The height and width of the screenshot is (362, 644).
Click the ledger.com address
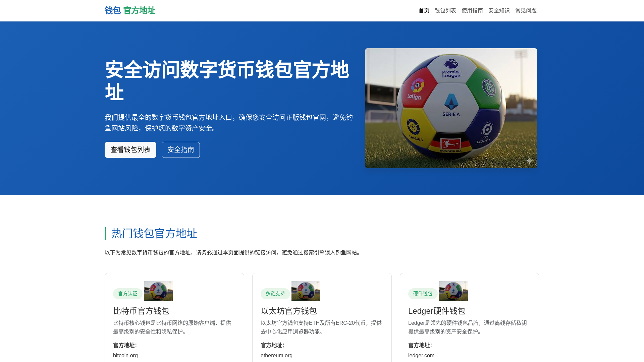(421, 356)
